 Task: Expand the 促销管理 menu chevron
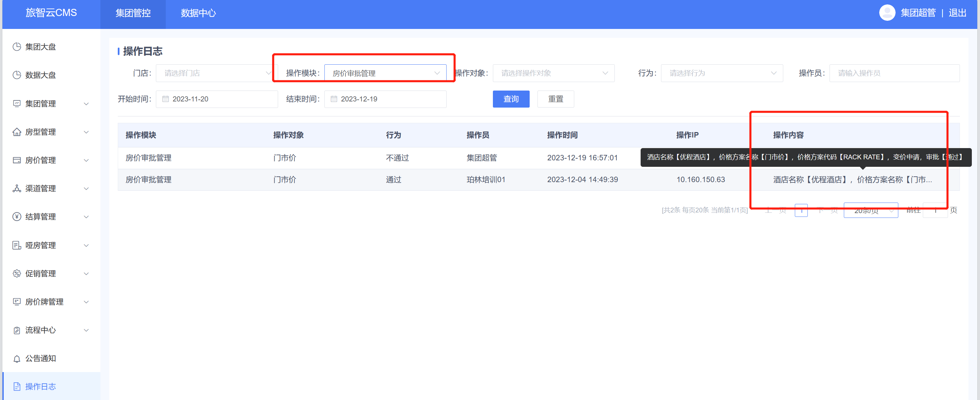click(x=86, y=273)
